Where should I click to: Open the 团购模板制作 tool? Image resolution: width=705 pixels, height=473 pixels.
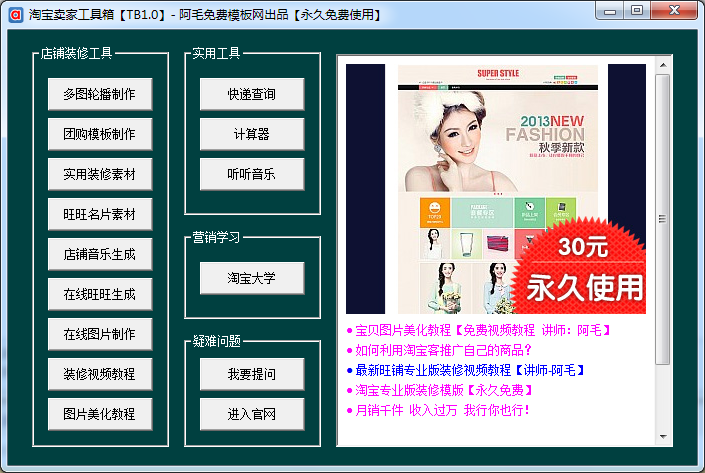tap(100, 134)
